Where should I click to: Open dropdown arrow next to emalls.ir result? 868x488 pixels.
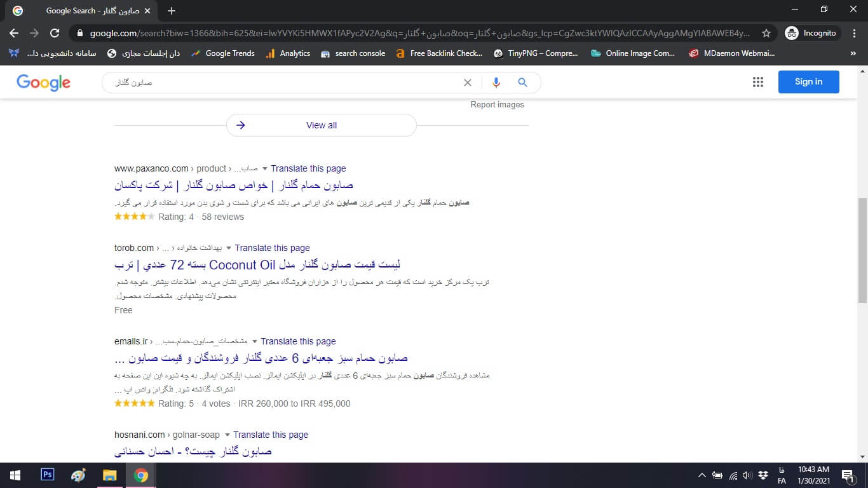click(255, 342)
